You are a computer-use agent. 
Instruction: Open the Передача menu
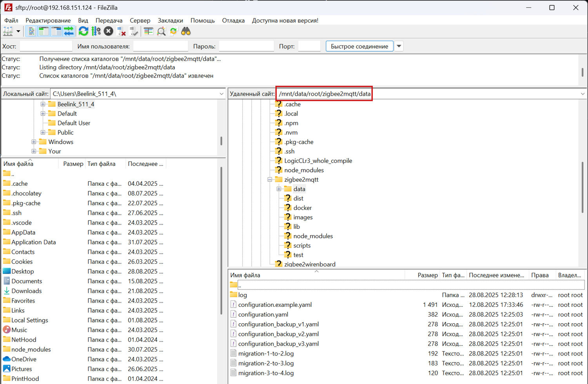[109, 20]
